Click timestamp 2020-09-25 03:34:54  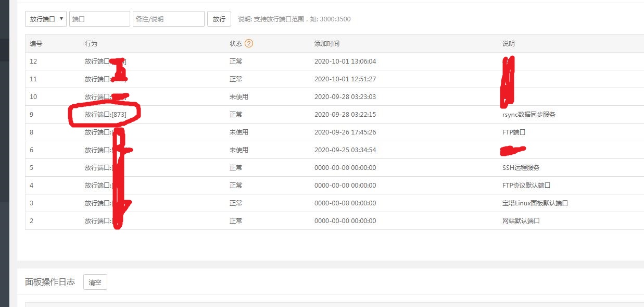tap(345, 150)
